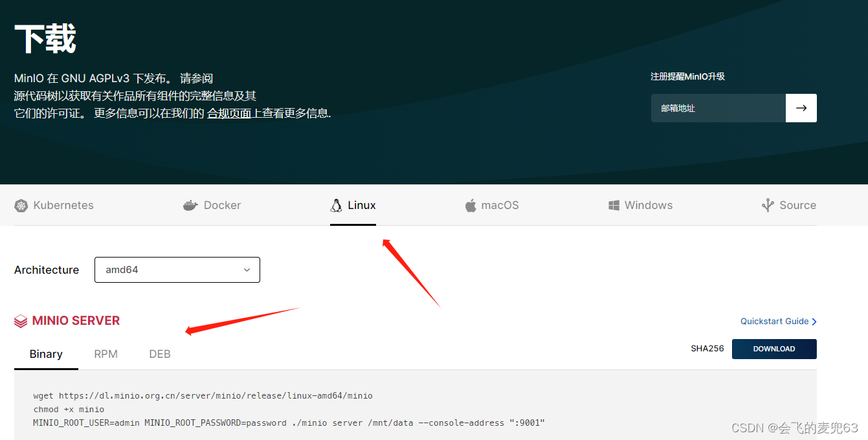This screenshot has height=440, width=868.
Task: Switch to the RPM package tab
Action: pyautogui.click(x=106, y=355)
